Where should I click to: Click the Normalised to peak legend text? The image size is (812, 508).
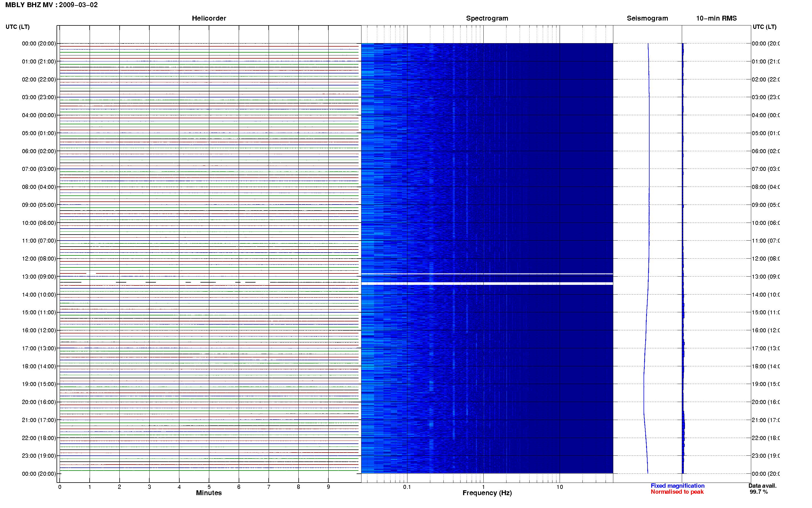click(677, 492)
